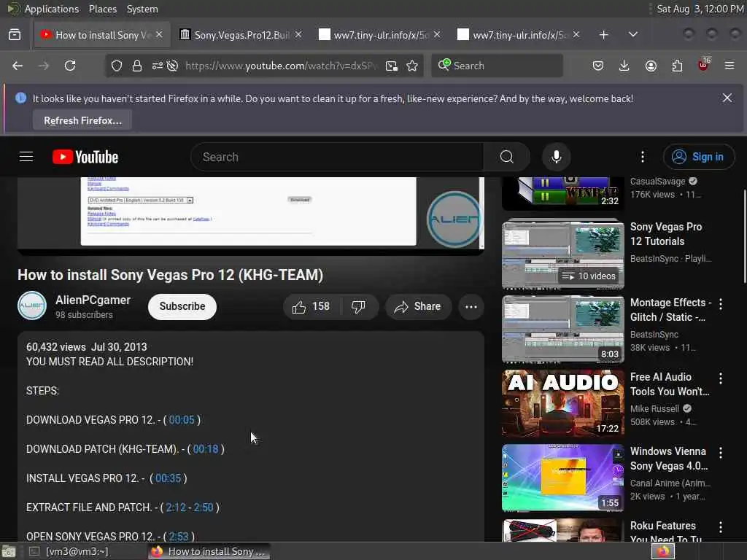Open the Applications menu
Viewport: 747px width, 560px height.
(52, 9)
